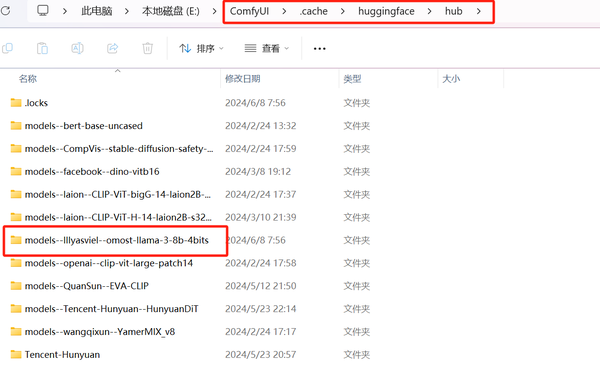Go to .cache breadcrumb folder

pyautogui.click(x=313, y=11)
